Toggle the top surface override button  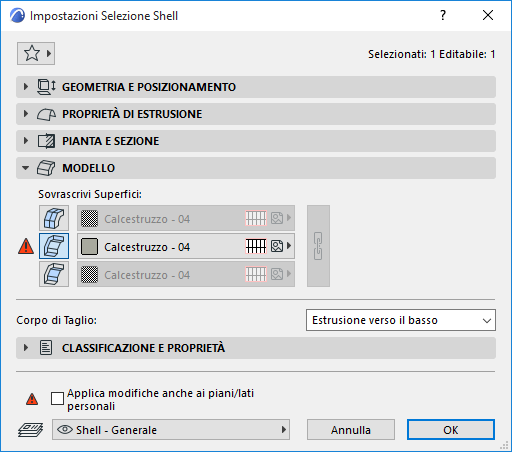click(54, 218)
